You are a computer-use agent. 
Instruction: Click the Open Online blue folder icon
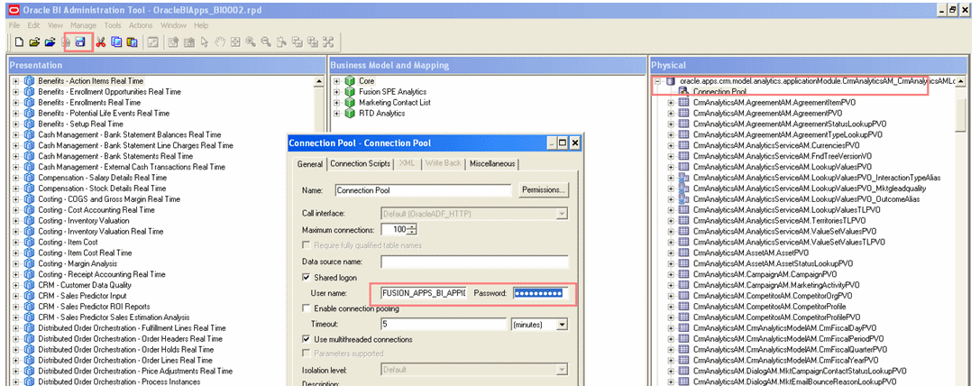click(50, 41)
